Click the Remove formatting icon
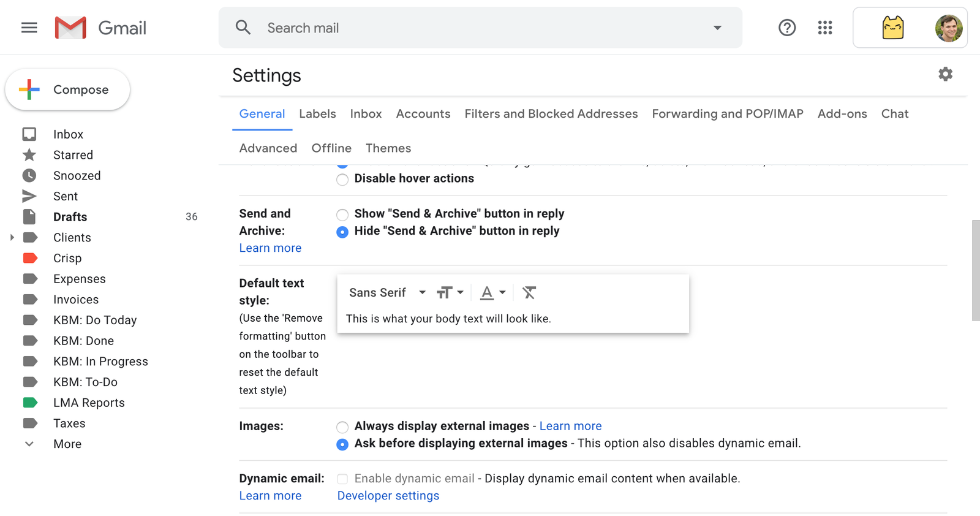 pyautogui.click(x=529, y=293)
